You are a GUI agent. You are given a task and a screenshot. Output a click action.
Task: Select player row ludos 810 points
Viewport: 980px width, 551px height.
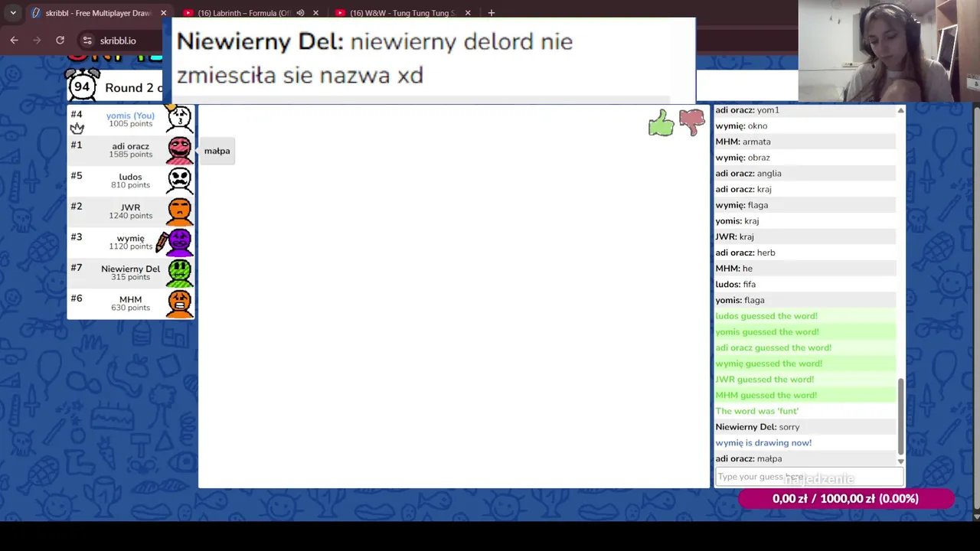click(x=131, y=181)
